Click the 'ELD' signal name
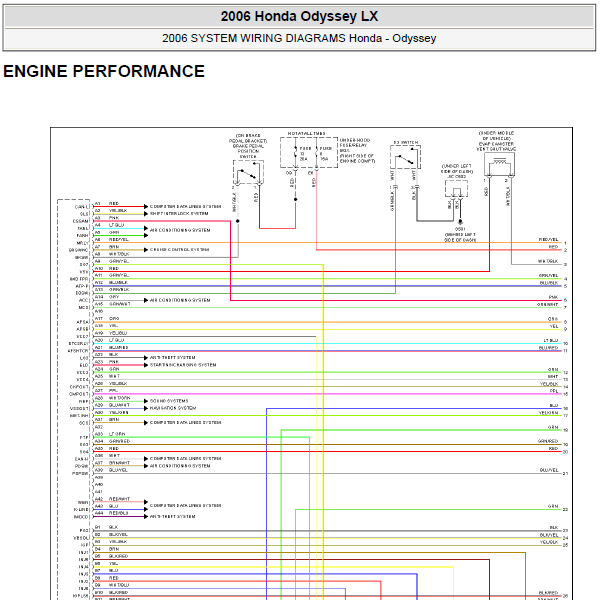601x600 pixels. (x=84, y=365)
